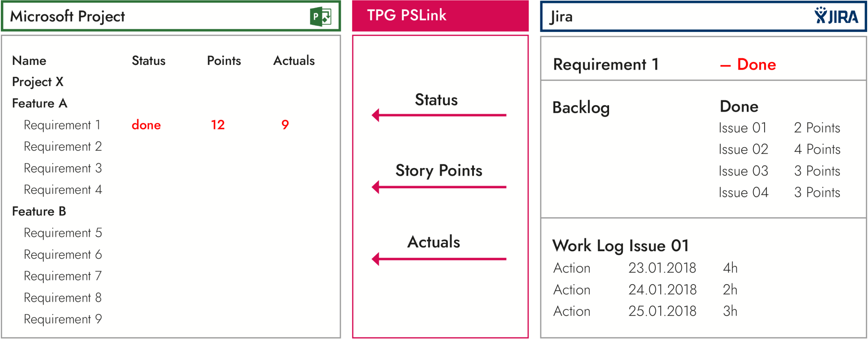Image resolution: width=868 pixels, height=339 pixels.
Task: Click the Actuals sync arrow
Action: (439, 259)
